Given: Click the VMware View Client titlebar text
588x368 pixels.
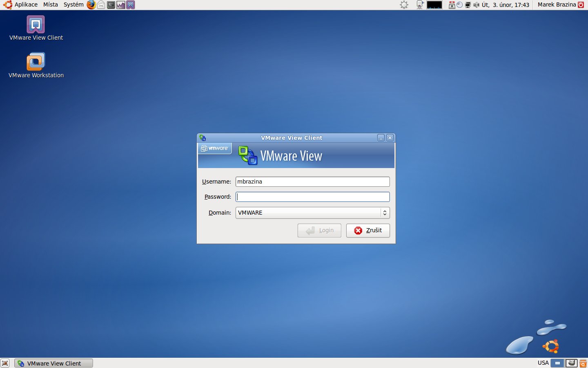Looking at the screenshot, I should [x=292, y=138].
